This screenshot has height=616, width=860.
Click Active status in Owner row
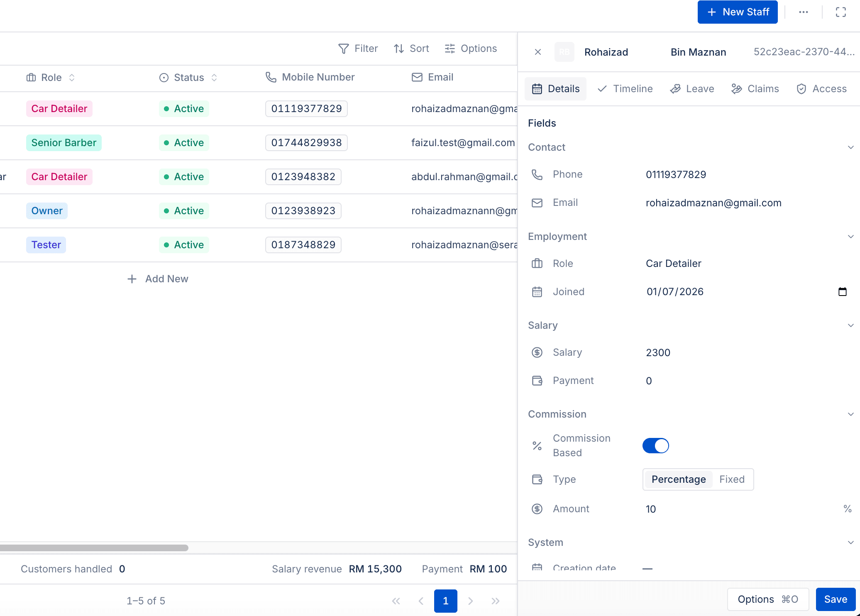point(184,211)
